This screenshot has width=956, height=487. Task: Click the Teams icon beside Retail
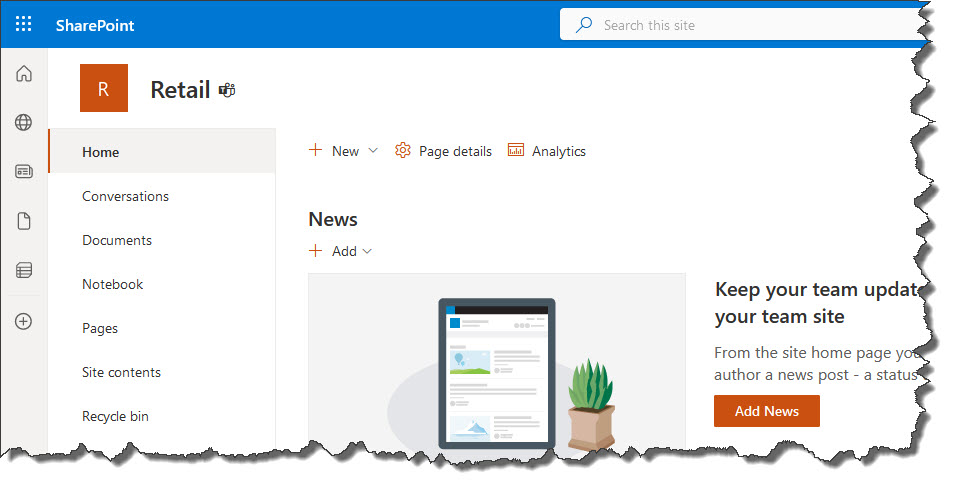click(x=227, y=90)
